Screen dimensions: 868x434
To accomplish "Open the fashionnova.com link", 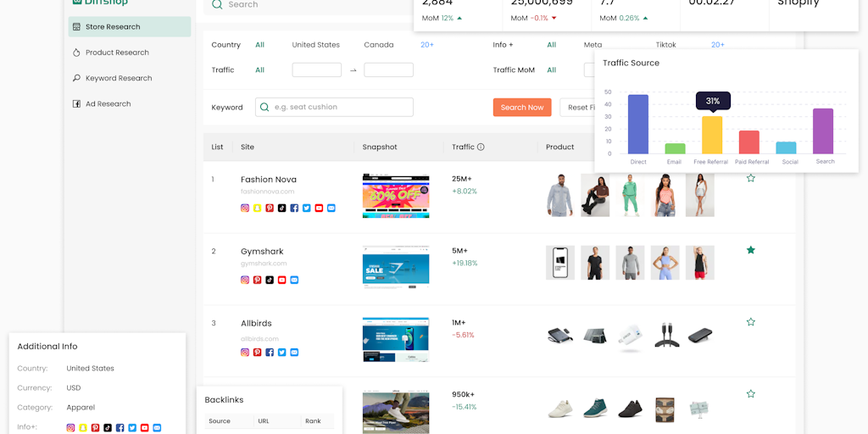I will pyautogui.click(x=267, y=192).
